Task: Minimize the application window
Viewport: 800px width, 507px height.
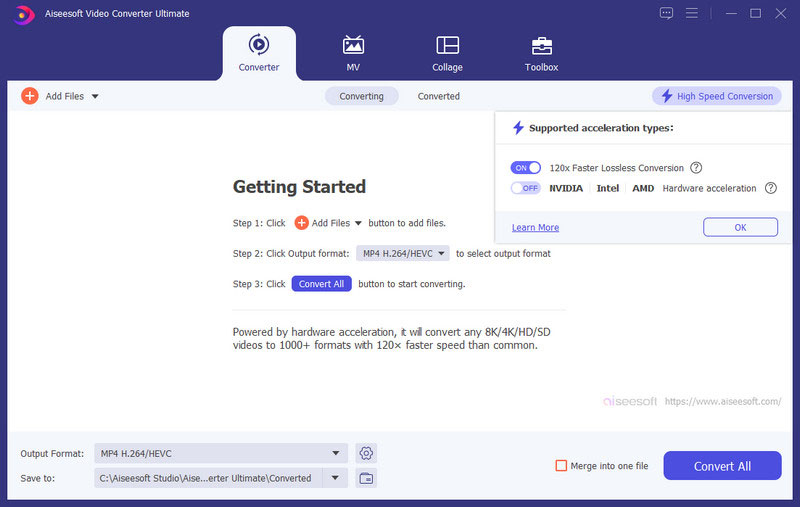Action: tap(731, 13)
